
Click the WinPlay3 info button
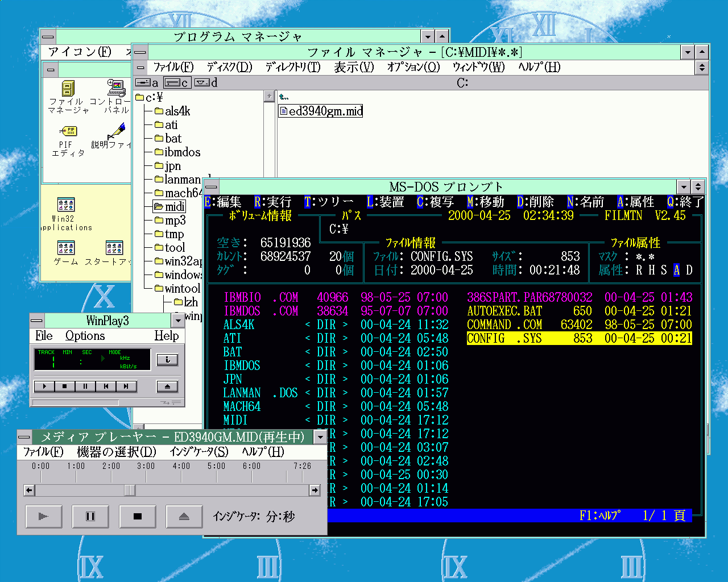(x=167, y=360)
